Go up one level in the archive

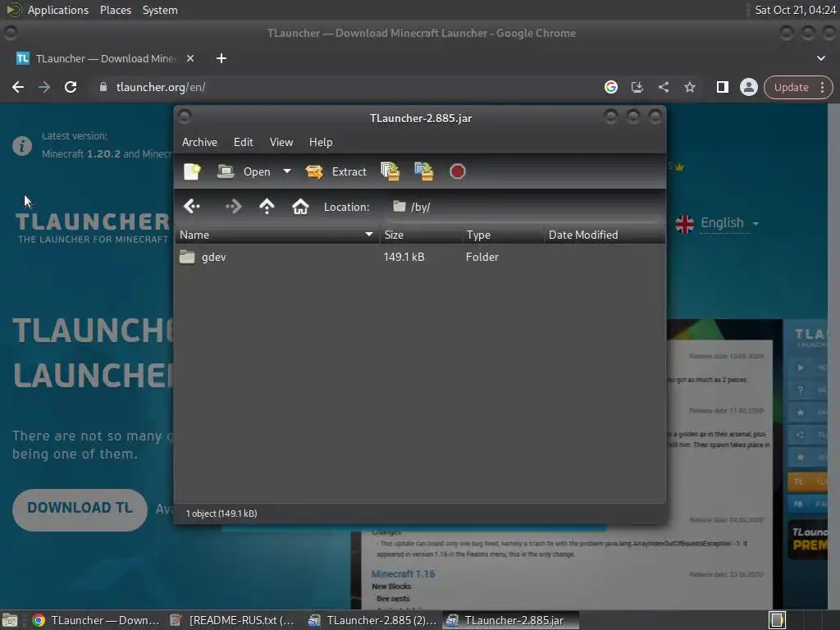click(x=267, y=207)
